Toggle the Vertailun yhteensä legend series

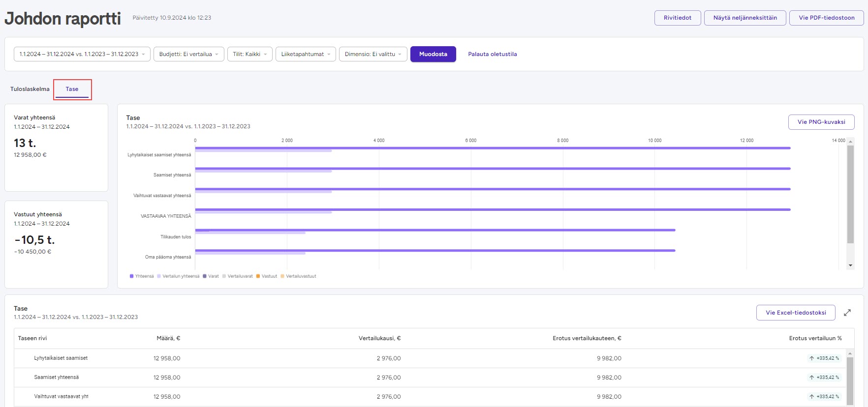(x=178, y=276)
